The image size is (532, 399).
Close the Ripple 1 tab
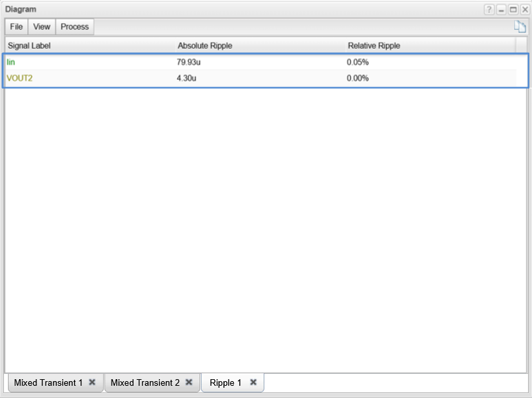(253, 382)
